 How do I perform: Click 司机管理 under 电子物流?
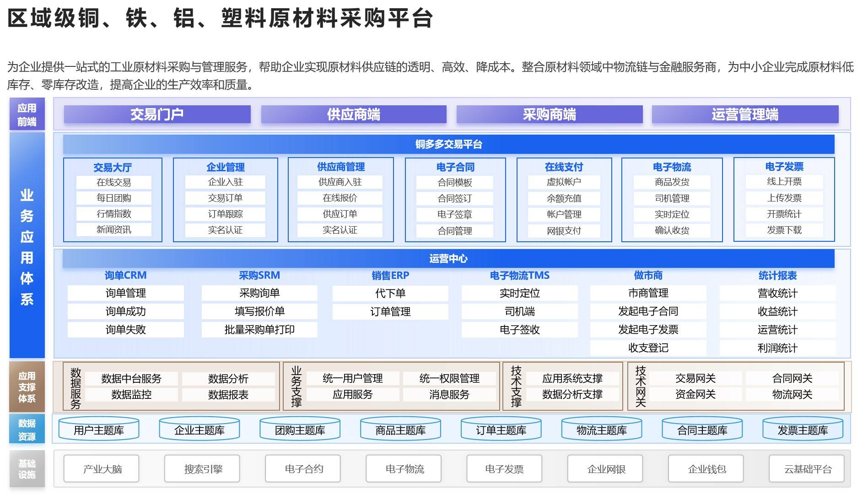tap(672, 198)
